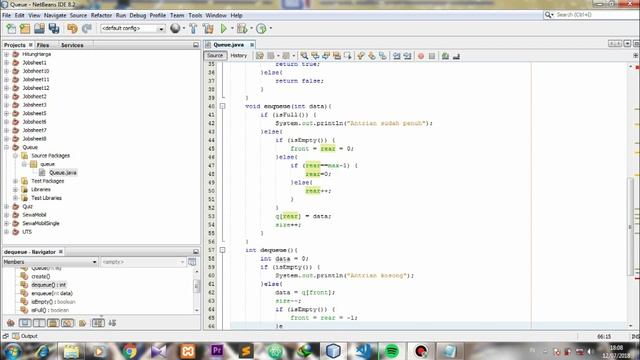Open the Windows Start menu
Viewport: 640px width, 360px height.
(12, 351)
